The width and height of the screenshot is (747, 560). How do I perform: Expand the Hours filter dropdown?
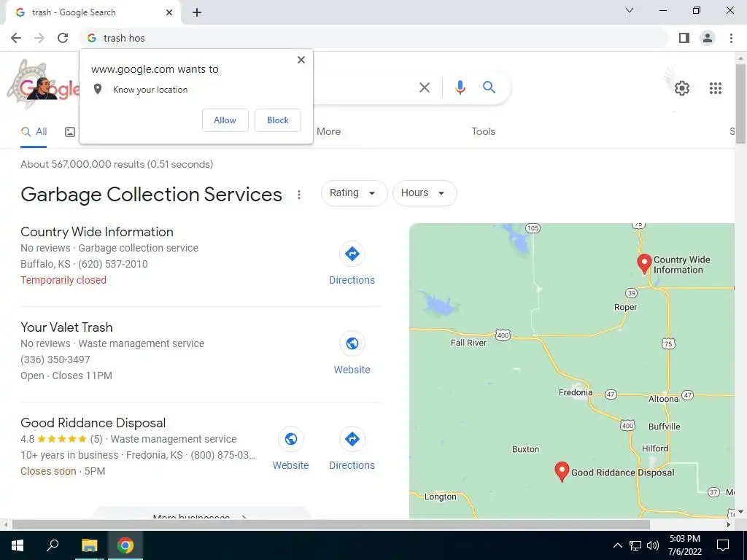point(425,192)
